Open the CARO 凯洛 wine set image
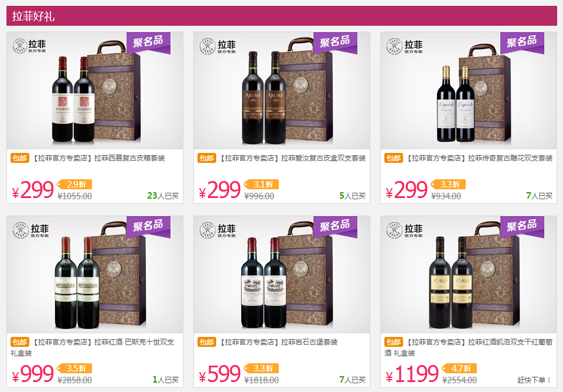The width and height of the screenshot is (563, 392). pos(469,275)
